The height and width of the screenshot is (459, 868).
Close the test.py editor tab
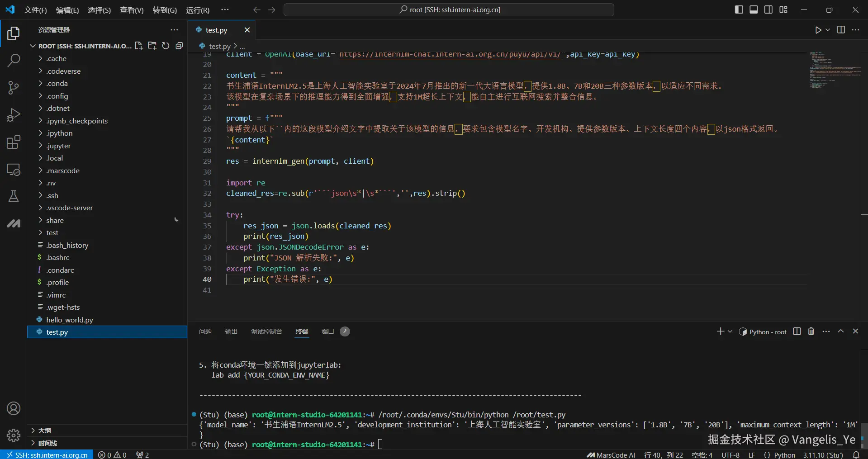point(247,30)
